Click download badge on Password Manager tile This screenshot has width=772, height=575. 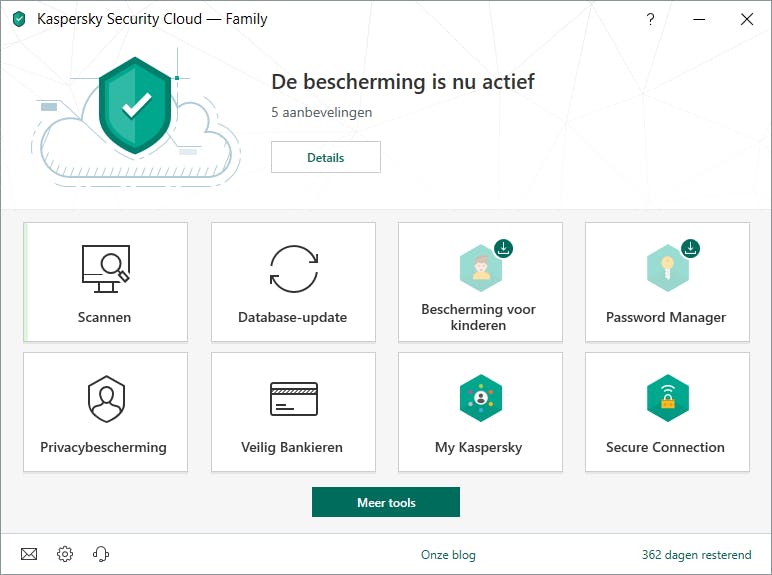coord(690,248)
